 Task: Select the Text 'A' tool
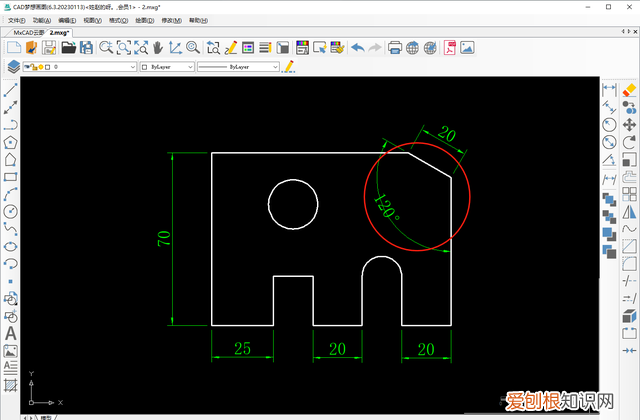(11, 333)
